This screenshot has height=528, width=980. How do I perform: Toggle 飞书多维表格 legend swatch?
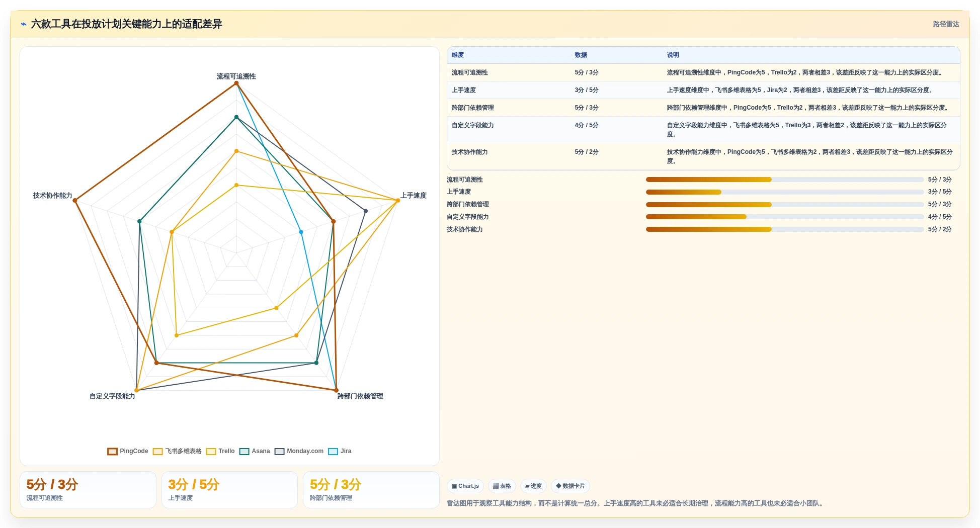(158, 451)
